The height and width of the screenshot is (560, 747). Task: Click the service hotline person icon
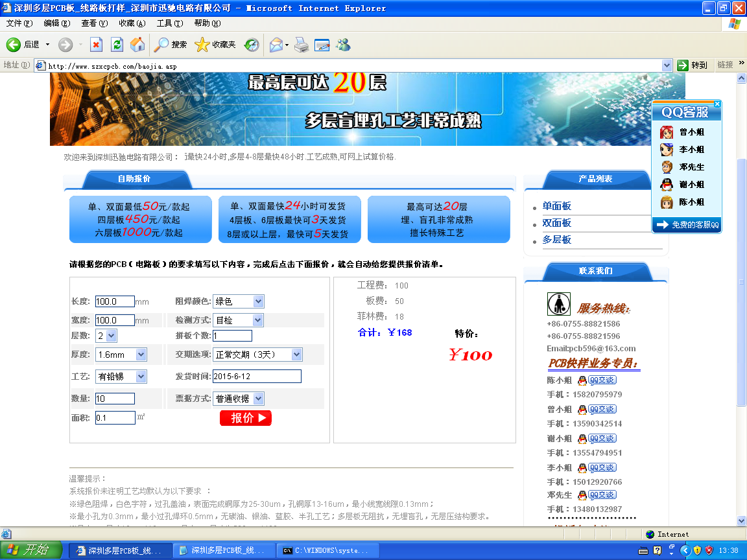click(x=559, y=304)
